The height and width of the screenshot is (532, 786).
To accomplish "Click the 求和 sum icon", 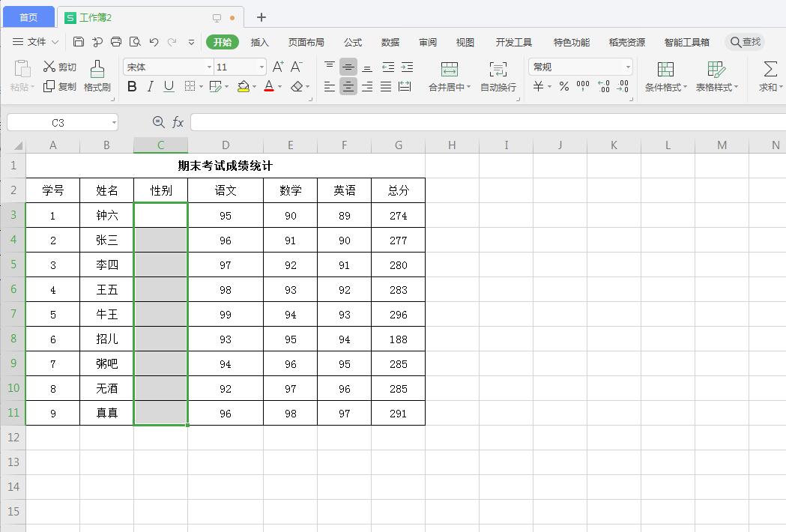I will pyautogui.click(x=769, y=75).
